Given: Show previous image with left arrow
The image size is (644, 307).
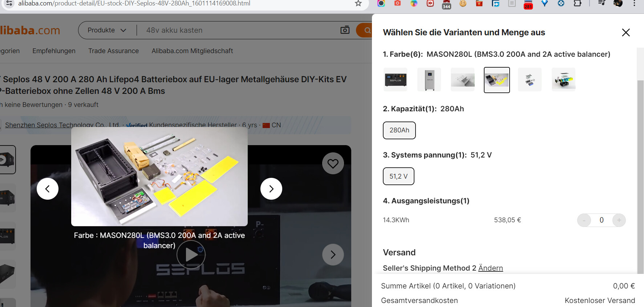Looking at the screenshot, I should point(48,189).
